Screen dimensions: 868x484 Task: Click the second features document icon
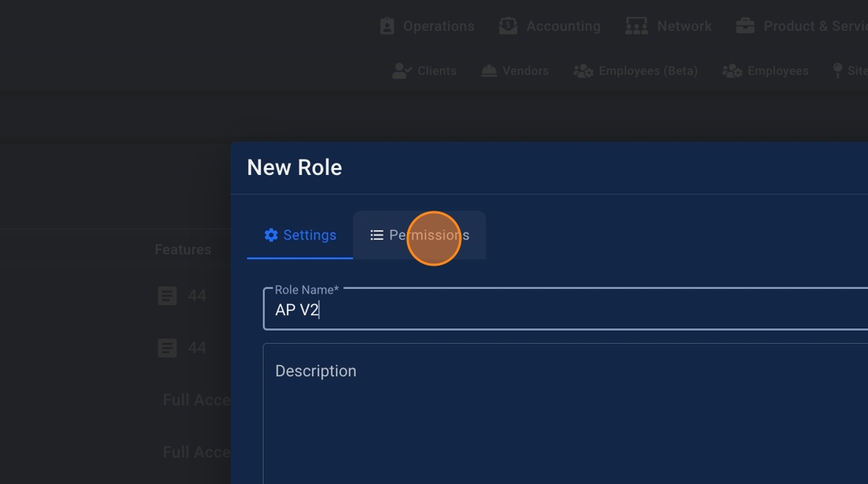pos(167,348)
